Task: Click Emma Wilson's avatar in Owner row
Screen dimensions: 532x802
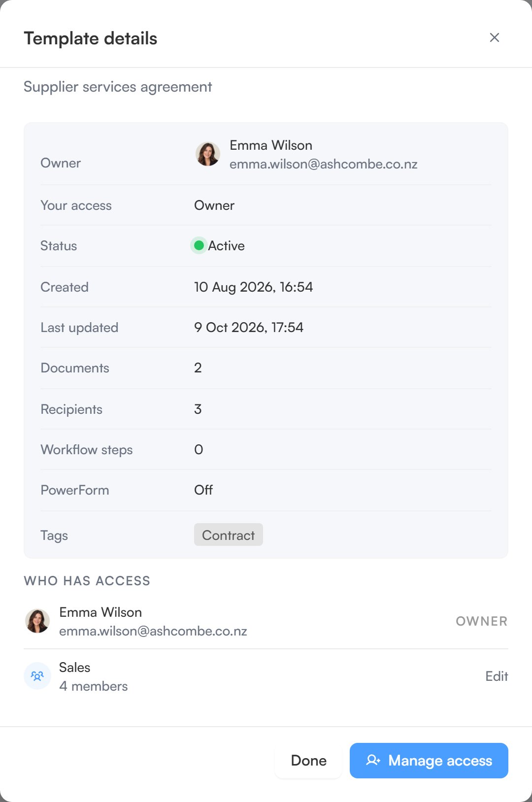Action: (x=208, y=154)
